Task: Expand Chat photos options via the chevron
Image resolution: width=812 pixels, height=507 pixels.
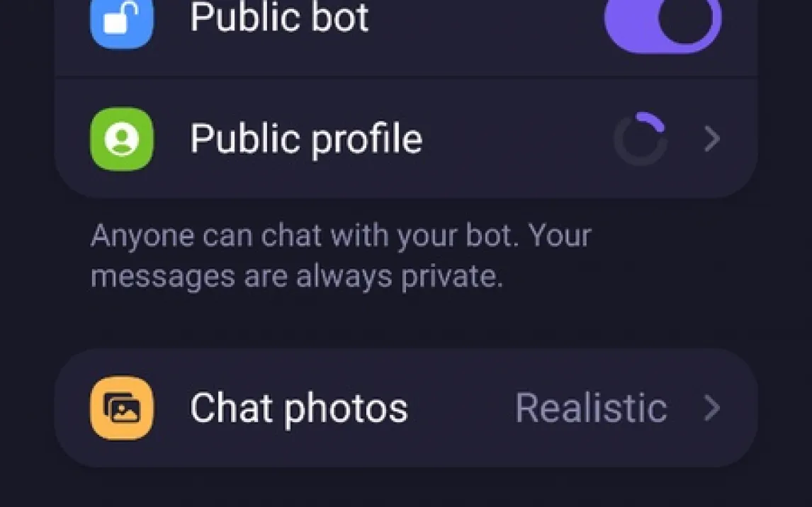Action: point(711,408)
